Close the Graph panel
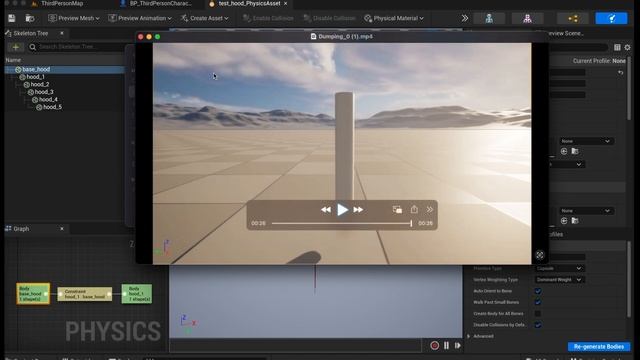 click(62, 229)
